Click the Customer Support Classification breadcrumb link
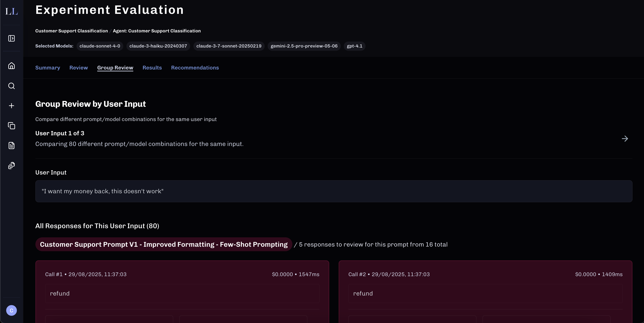The width and height of the screenshot is (644, 323). (71, 31)
